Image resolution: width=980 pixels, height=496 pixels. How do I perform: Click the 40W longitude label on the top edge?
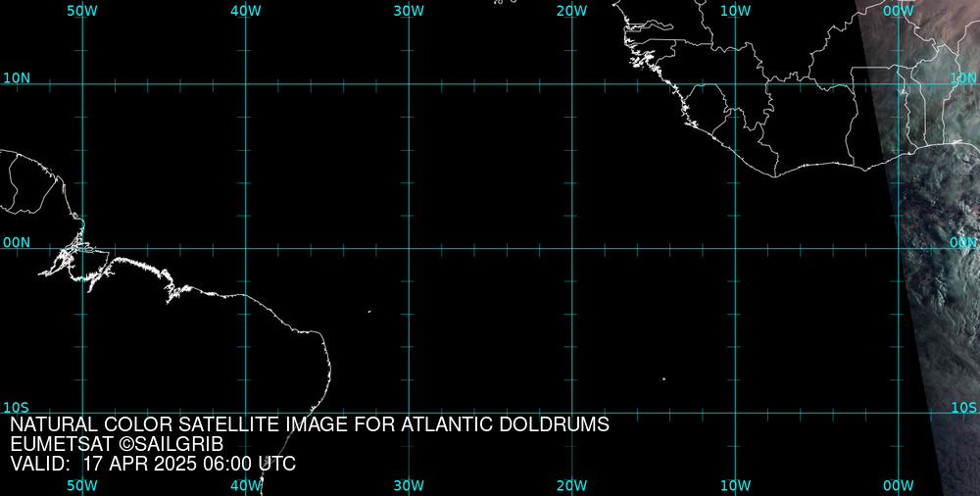246,11
